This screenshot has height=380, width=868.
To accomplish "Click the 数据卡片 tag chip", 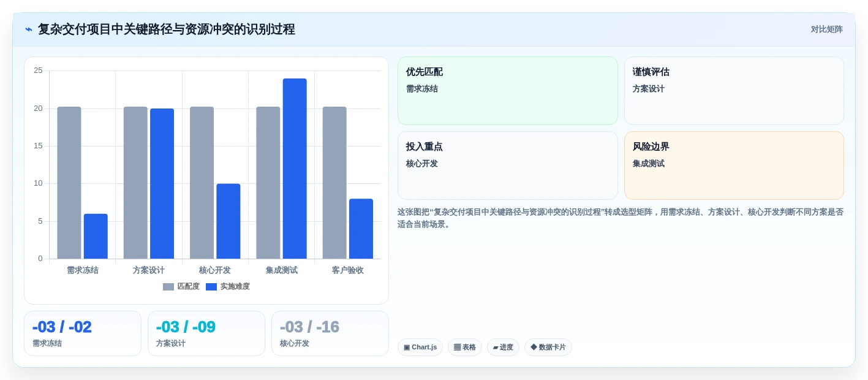I will (548, 348).
